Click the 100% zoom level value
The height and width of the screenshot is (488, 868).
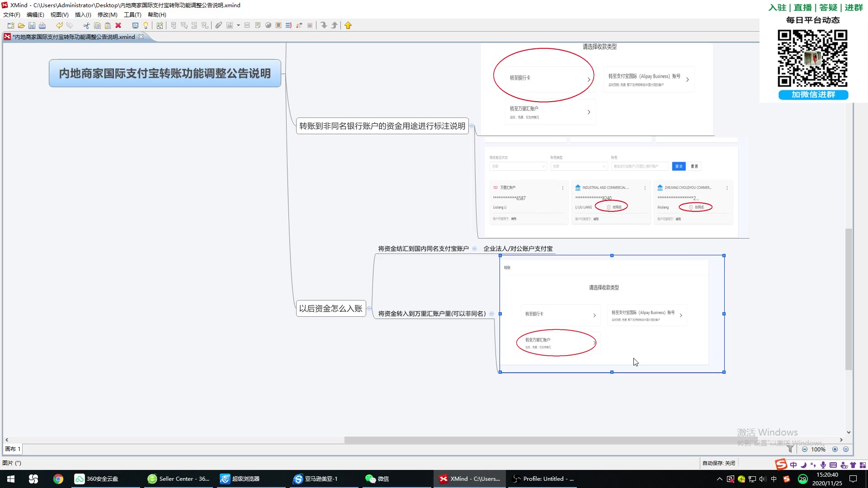(x=818, y=450)
